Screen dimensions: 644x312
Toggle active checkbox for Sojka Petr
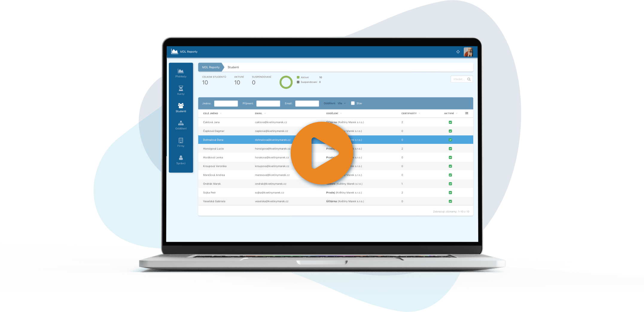point(450,193)
